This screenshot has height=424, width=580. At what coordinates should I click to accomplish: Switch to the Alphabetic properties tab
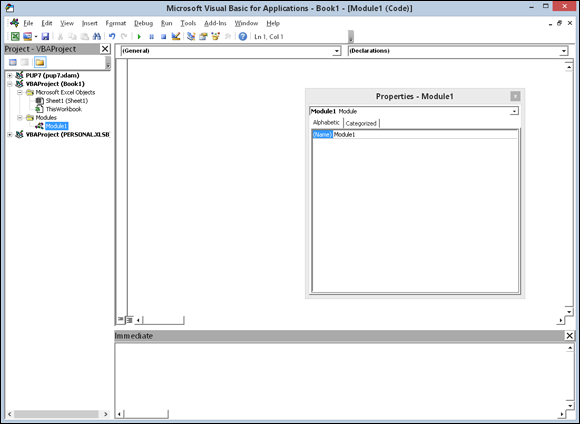[326, 122]
